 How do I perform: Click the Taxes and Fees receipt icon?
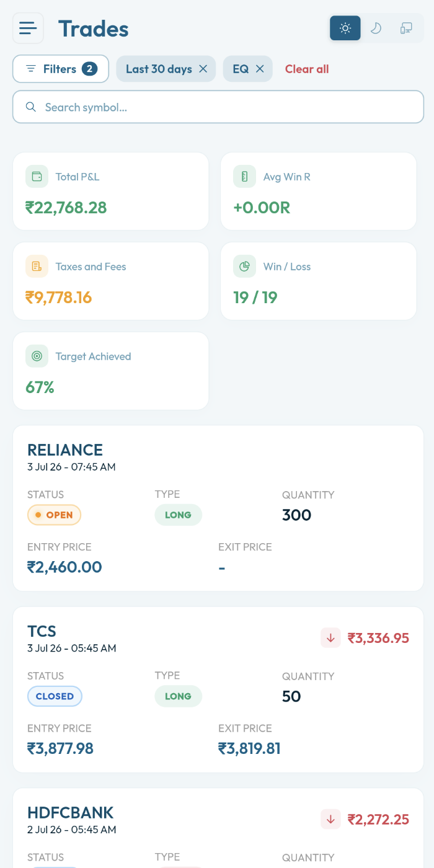pos(37,267)
